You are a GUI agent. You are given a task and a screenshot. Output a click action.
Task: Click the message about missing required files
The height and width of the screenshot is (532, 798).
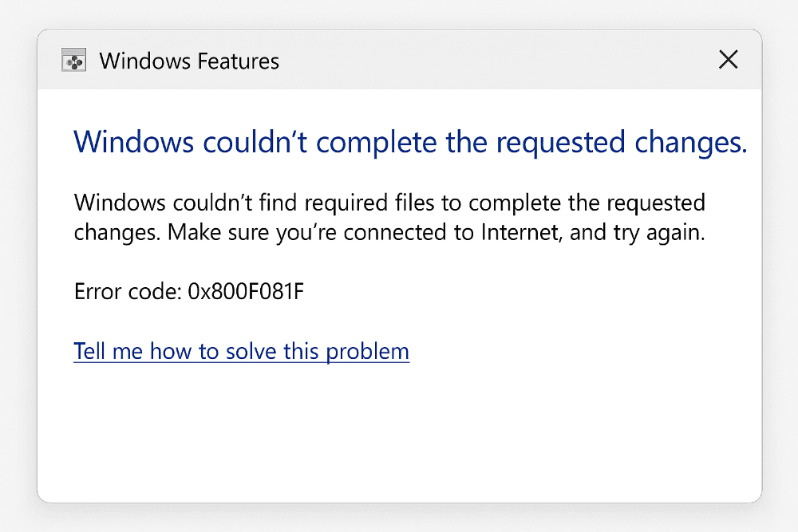tap(389, 217)
